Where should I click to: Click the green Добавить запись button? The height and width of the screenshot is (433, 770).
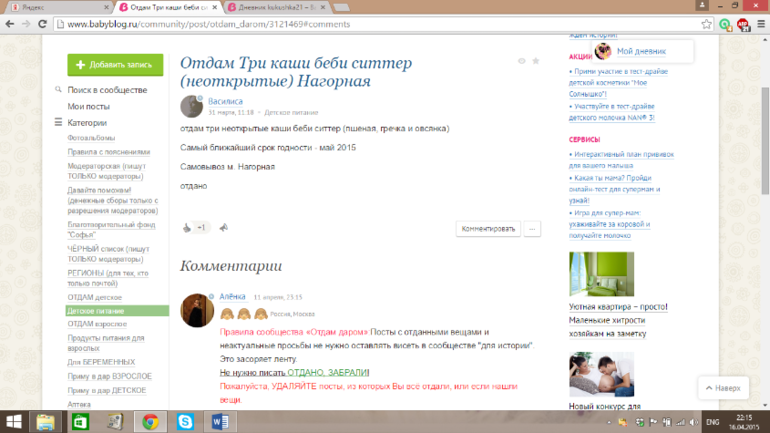click(x=115, y=65)
